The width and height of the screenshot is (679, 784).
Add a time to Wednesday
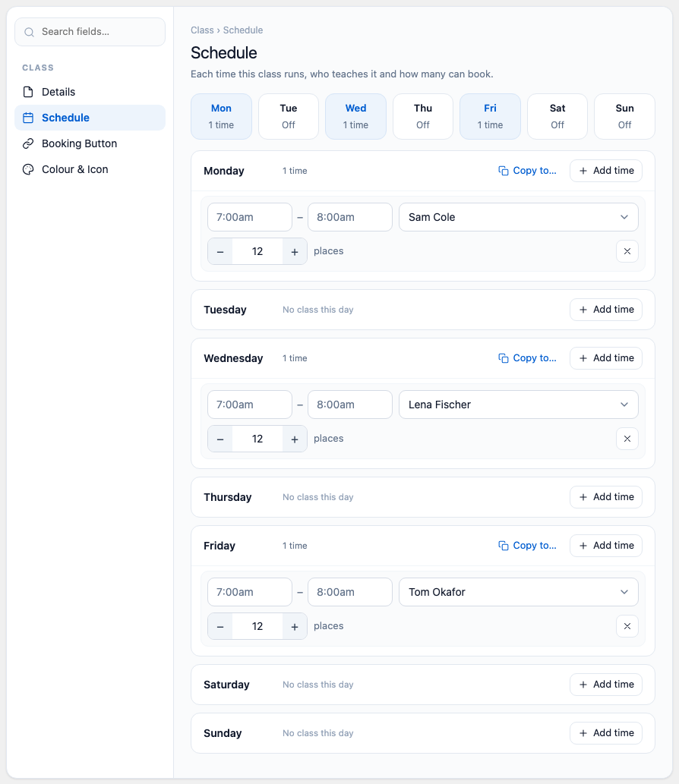606,358
